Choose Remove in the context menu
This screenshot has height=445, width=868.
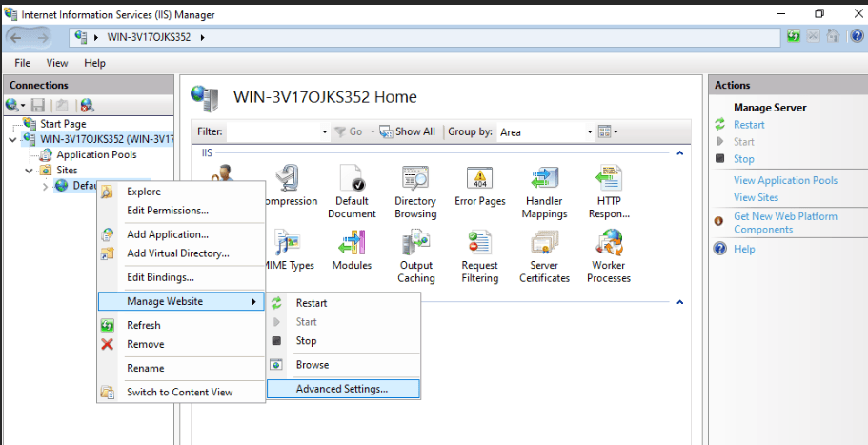tap(181, 344)
